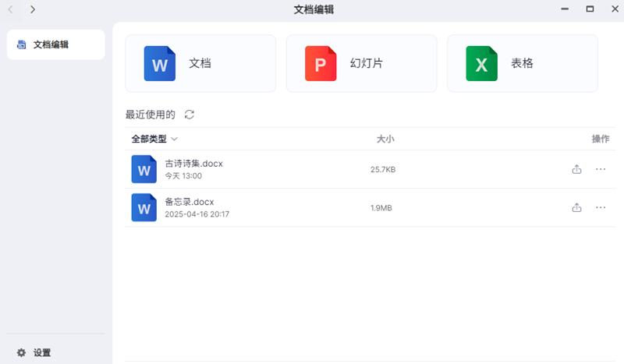Image resolution: width=624 pixels, height=364 pixels.
Task: Share the 备忘录.docx file
Action: coord(576,207)
